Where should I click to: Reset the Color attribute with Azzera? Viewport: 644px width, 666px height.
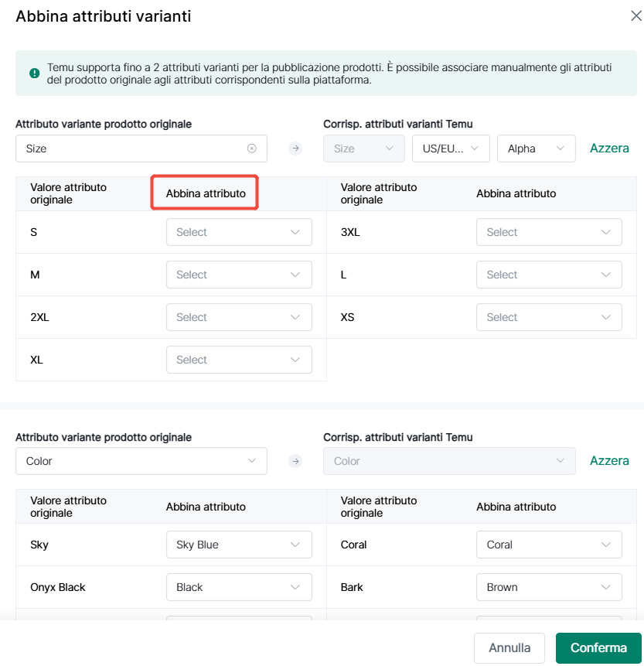[609, 461]
